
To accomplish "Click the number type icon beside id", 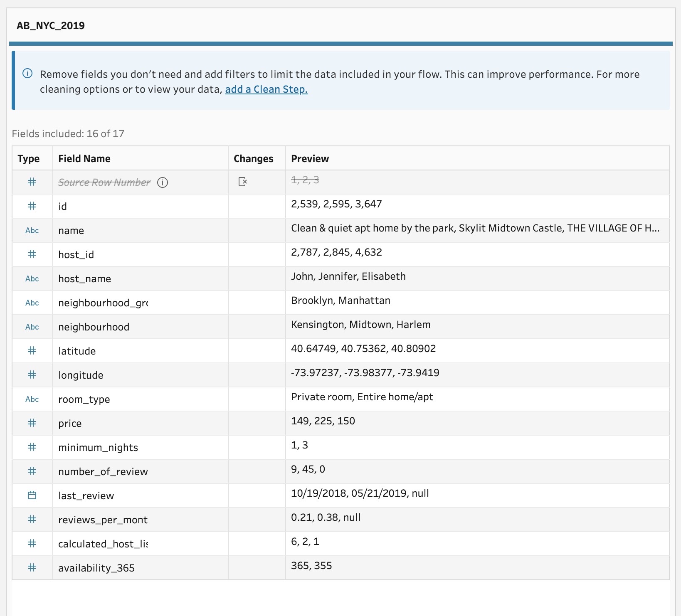I will (x=32, y=206).
